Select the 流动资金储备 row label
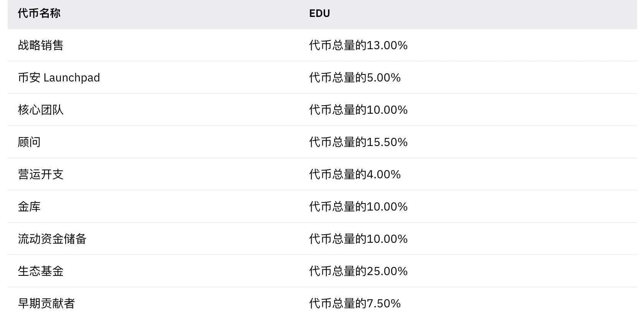 (52, 239)
